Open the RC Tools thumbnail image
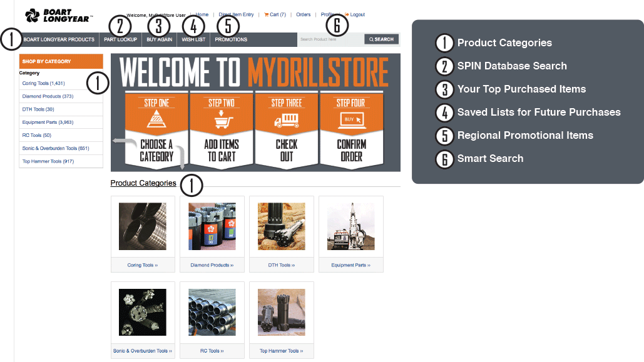This screenshot has height=362, width=644. click(212, 313)
